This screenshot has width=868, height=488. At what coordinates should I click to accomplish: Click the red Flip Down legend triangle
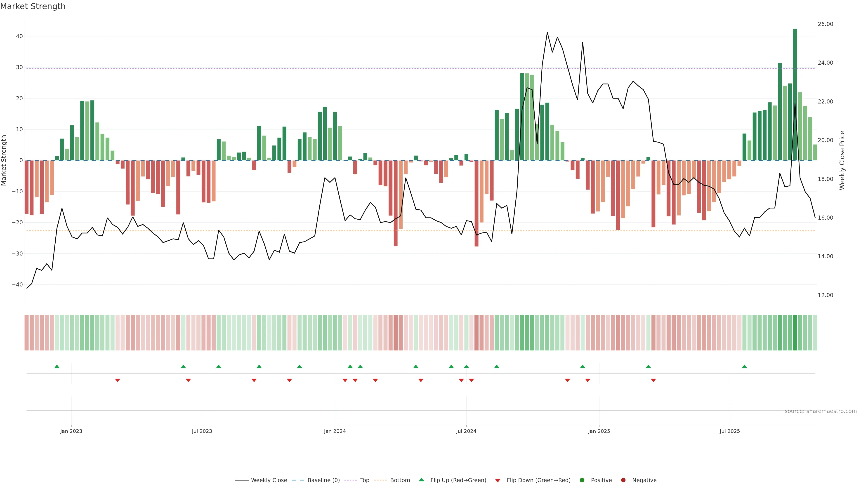click(498, 480)
